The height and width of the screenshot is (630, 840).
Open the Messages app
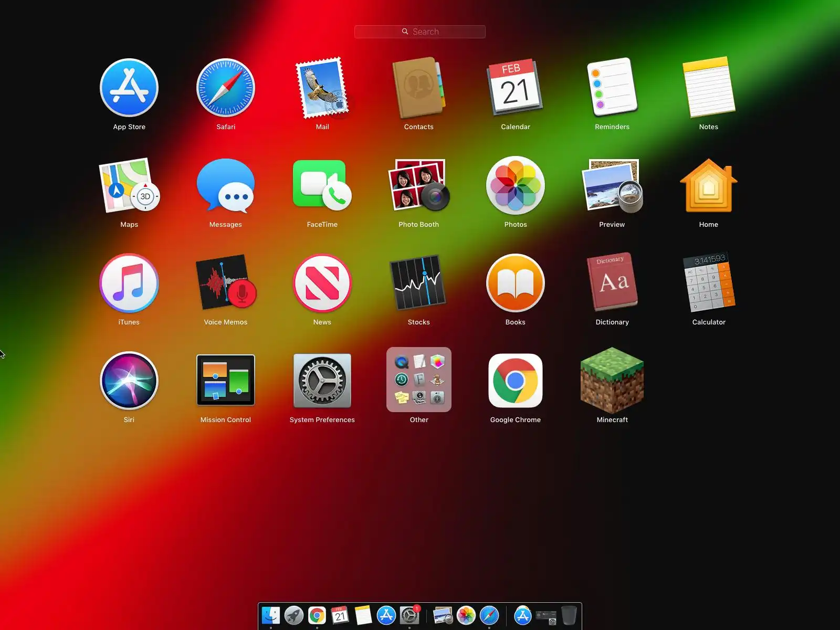coord(226,185)
